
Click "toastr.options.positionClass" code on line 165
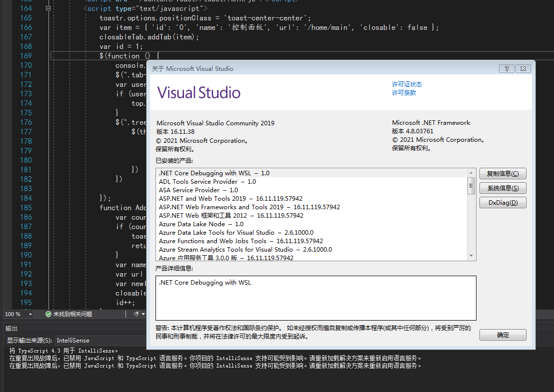point(155,18)
